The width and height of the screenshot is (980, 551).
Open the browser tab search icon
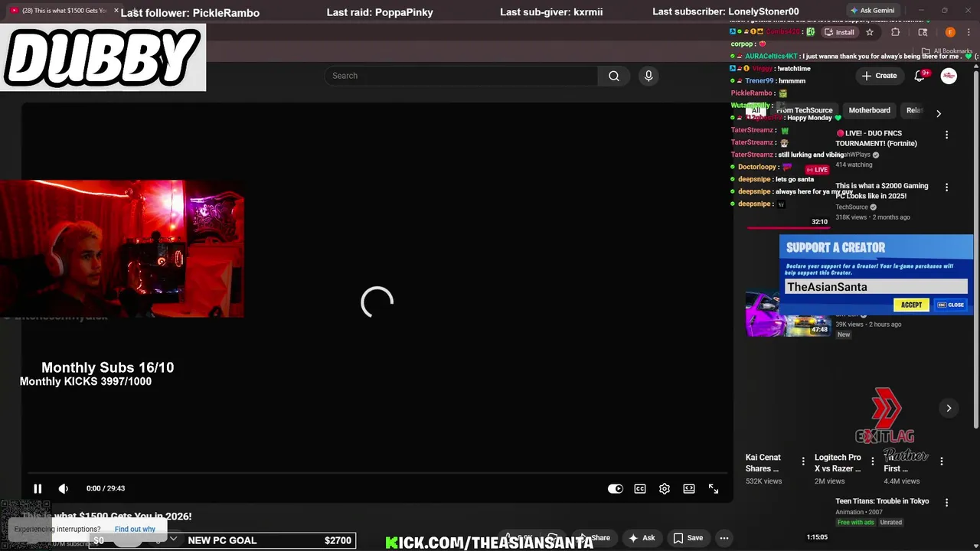pyautogui.click(x=923, y=32)
